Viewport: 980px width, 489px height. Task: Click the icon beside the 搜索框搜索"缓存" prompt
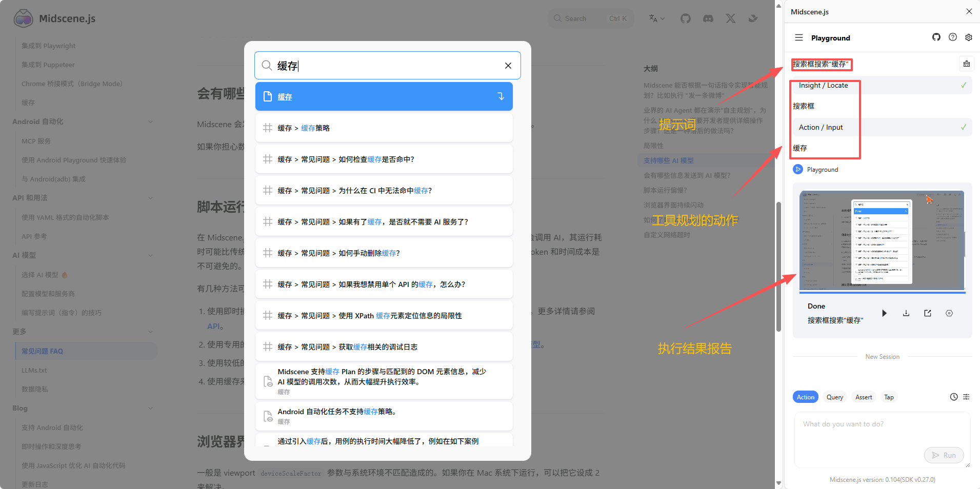click(966, 64)
